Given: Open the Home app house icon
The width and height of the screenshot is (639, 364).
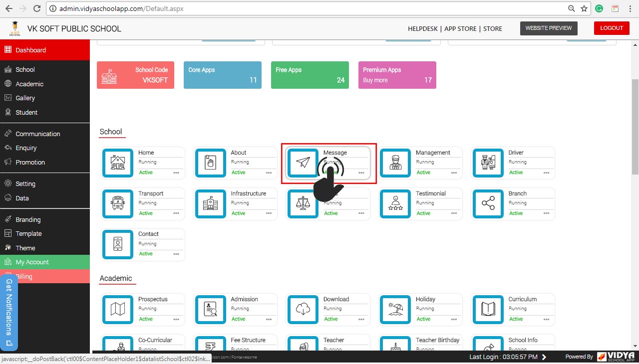Looking at the screenshot, I should [118, 163].
